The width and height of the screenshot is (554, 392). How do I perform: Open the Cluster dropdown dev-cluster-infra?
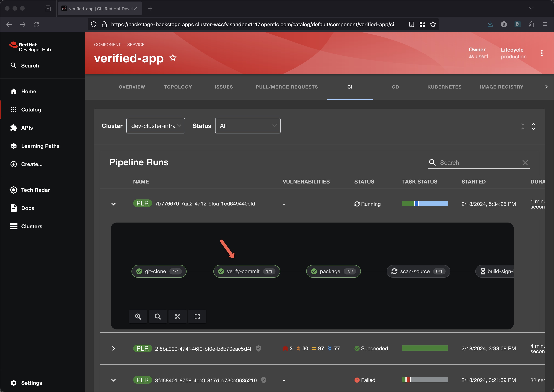[156, 126]
